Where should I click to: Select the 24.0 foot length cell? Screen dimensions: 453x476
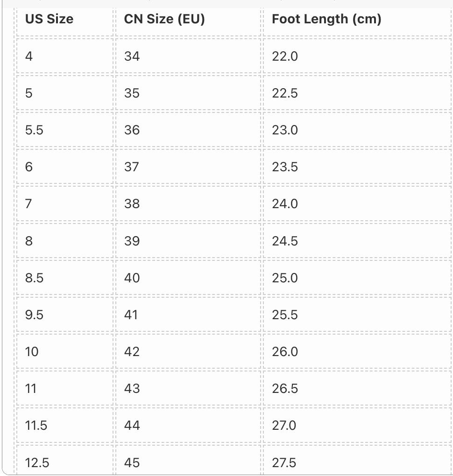pos(357,203)
